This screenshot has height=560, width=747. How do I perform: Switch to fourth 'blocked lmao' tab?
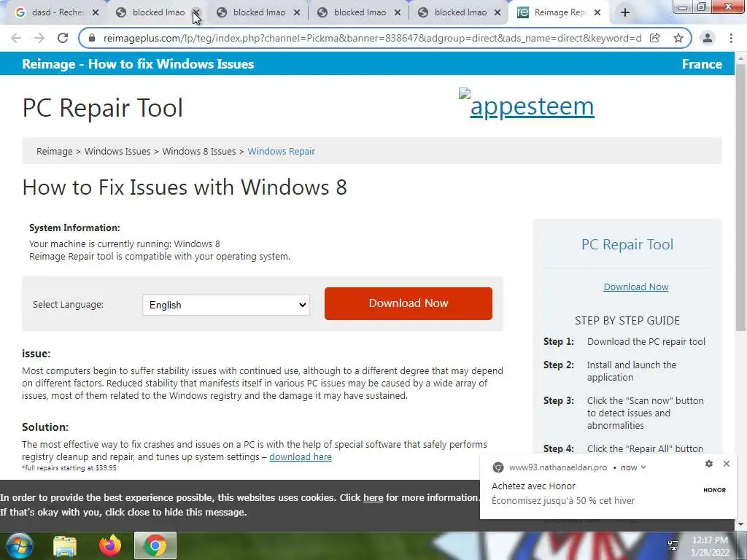[x=460, y=12]
